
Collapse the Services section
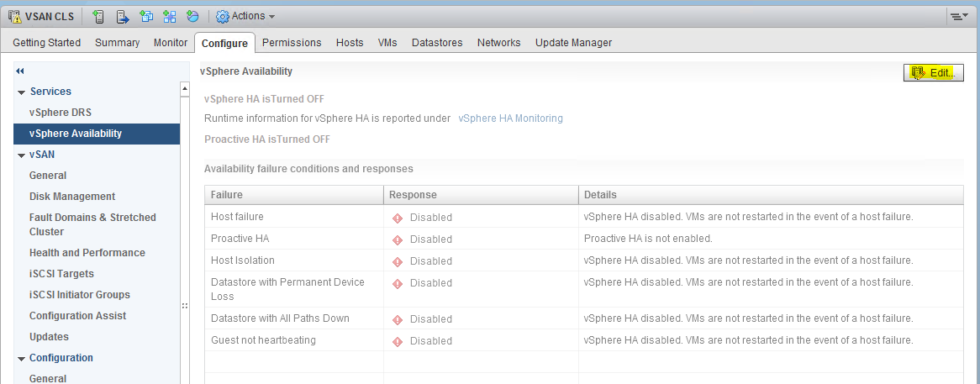point(22,92)
